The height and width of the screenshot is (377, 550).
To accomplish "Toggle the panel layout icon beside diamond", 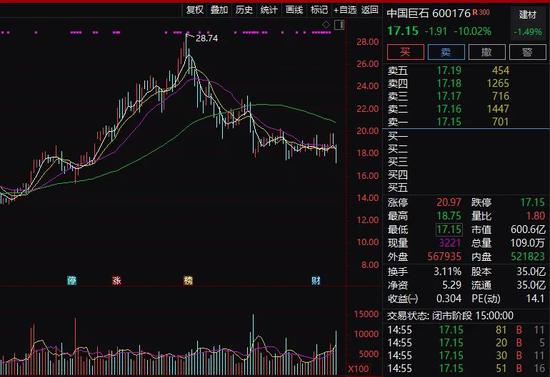I will point(339,25).
